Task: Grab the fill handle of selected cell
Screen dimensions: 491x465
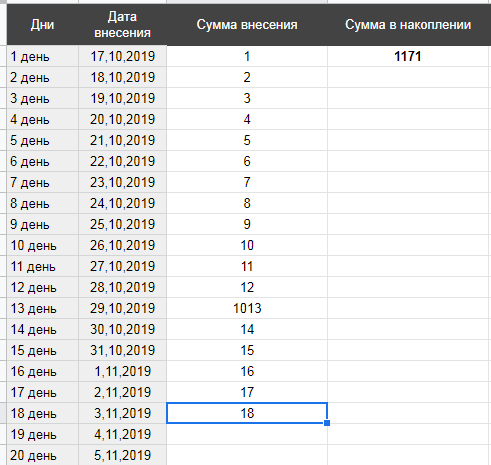Action: [x=327, y=423]
